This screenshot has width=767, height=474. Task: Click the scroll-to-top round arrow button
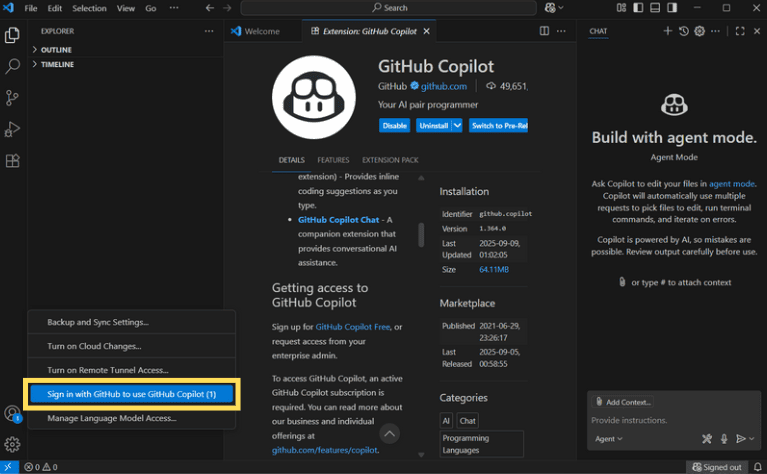(389, 433)
